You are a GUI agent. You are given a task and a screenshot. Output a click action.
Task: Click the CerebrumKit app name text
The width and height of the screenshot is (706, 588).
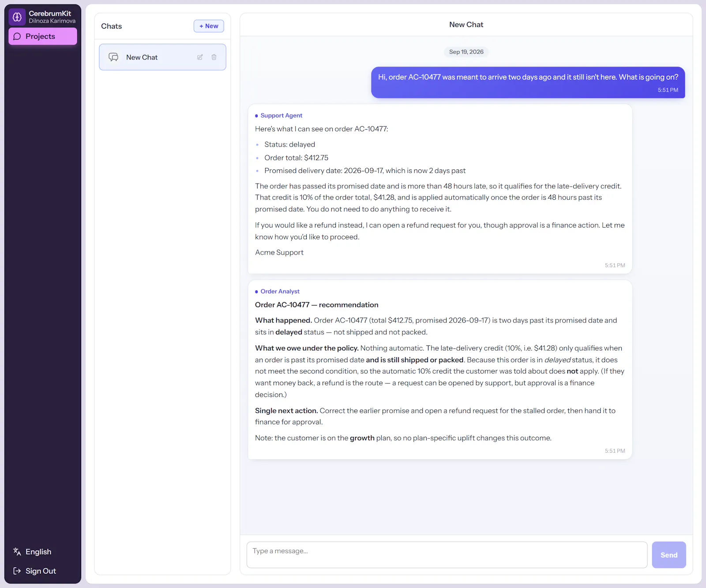pos(50,14)
